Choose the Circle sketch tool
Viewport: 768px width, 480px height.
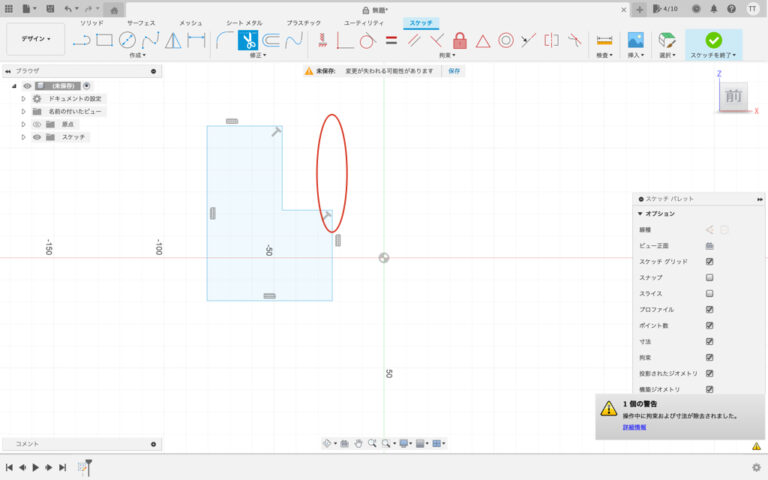[128, 41]
